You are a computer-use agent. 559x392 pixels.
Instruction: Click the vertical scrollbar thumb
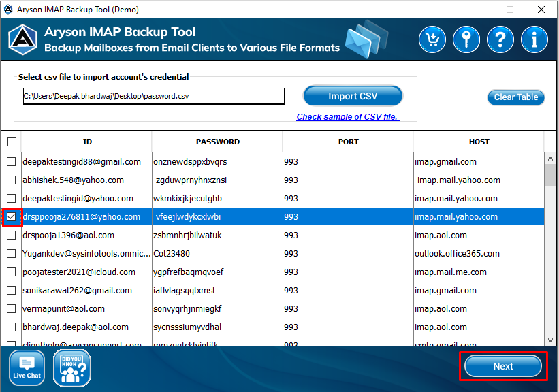click(x=550, y=175)
